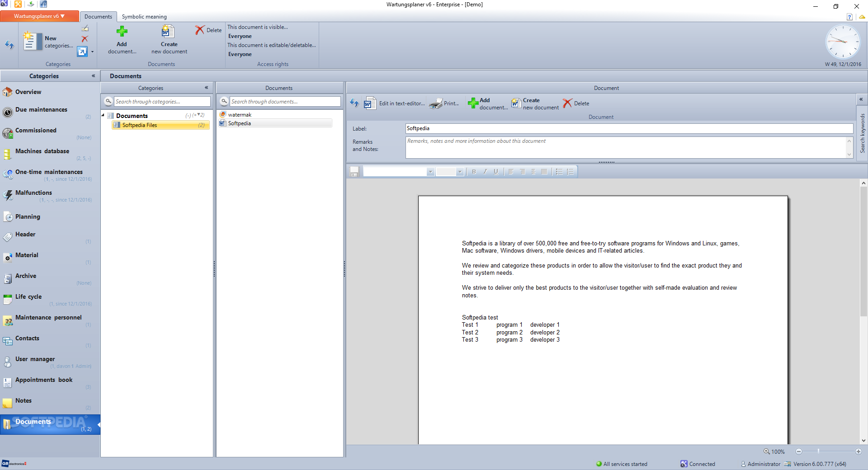Click Add document in document toolbar

488,103
